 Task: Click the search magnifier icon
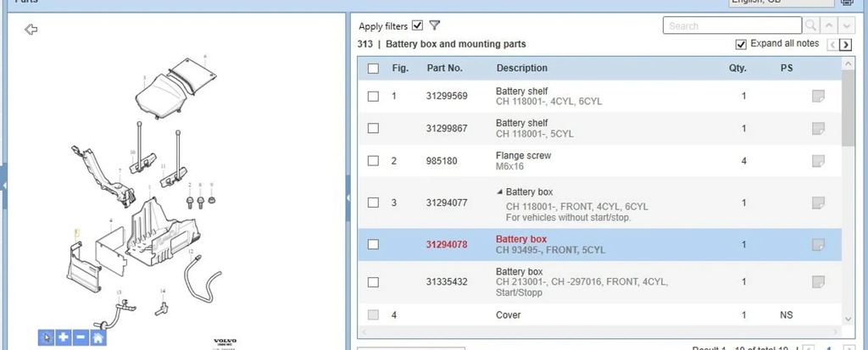pyautogui.click(x=810, y=25)
